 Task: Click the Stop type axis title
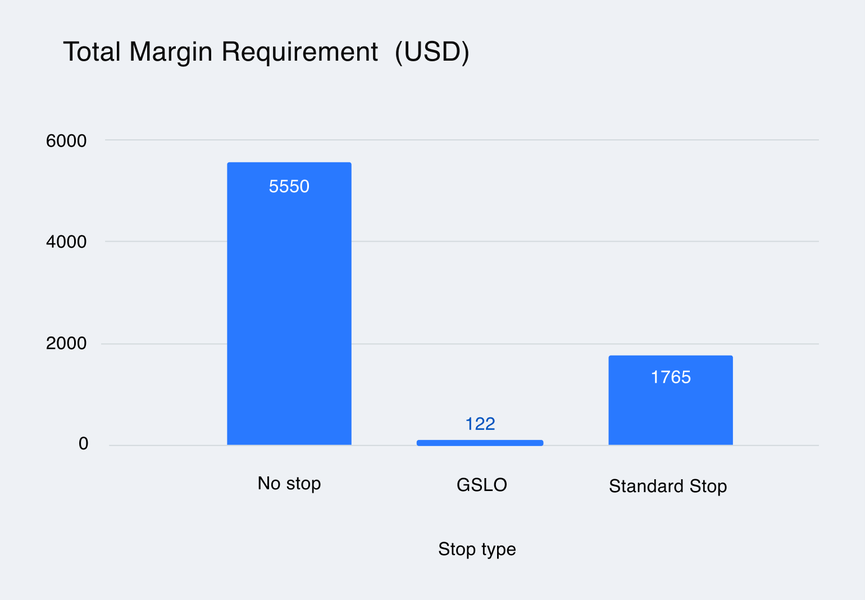click(477, 549)
